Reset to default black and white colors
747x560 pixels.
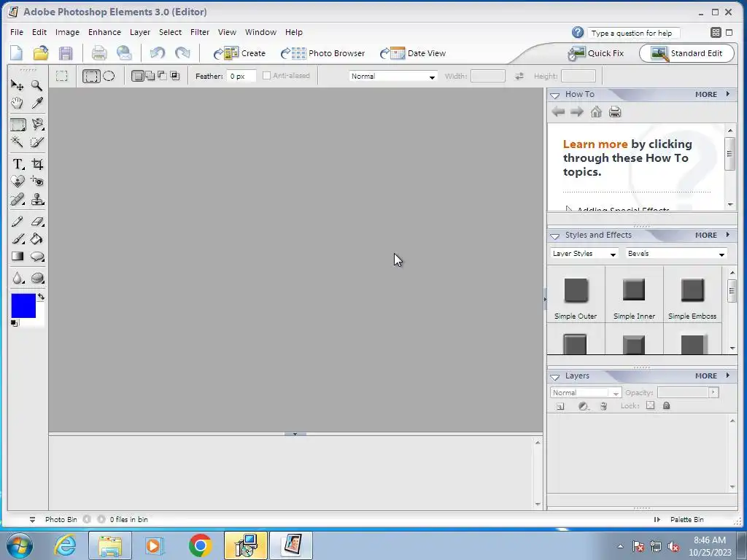[x=15, y=323]
